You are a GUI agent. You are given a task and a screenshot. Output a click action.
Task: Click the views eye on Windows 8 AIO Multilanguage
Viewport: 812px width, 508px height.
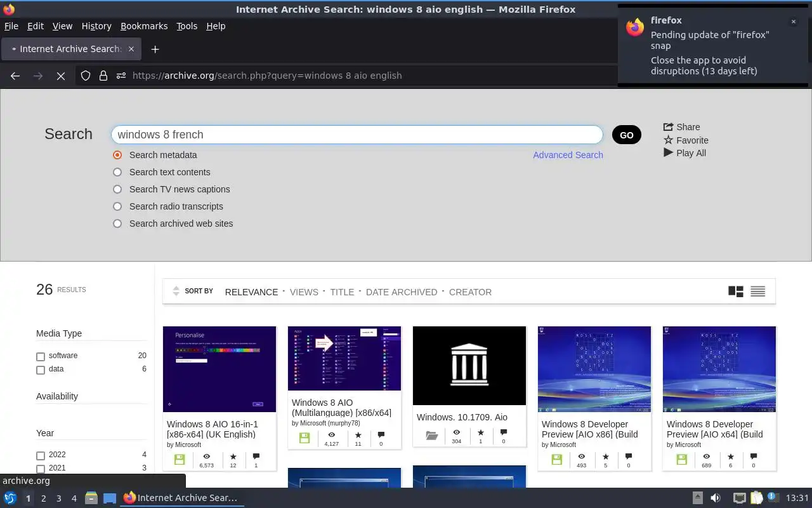click(x=331, y=435)
